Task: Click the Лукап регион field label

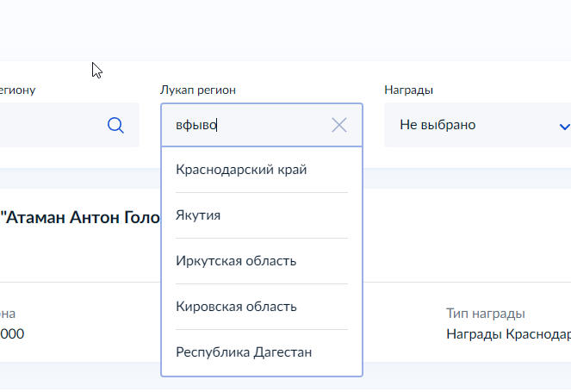Action: click(x=198, y=90)
